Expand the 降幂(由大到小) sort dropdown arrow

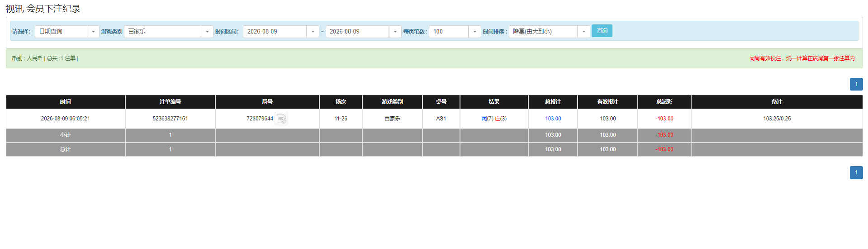(x=584, y=32)
